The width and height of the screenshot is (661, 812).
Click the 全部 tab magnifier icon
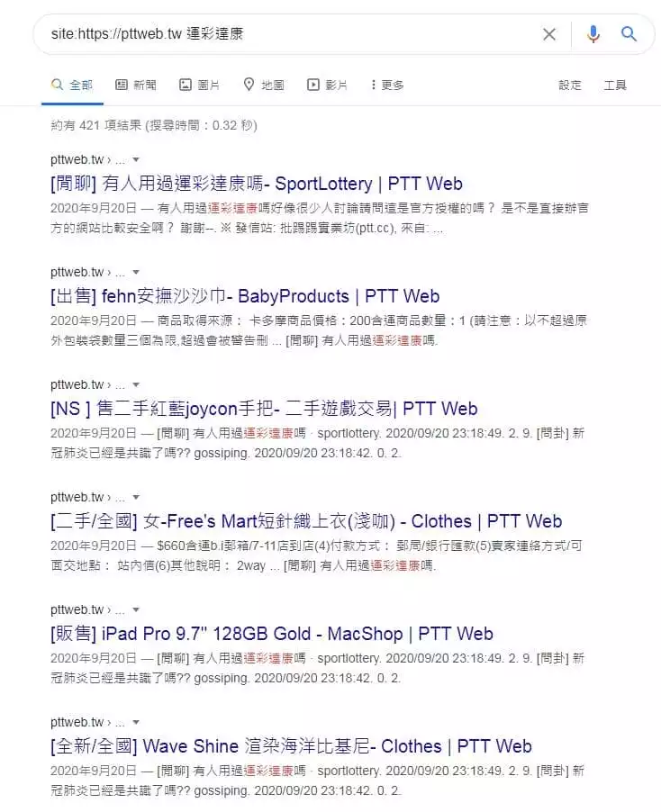click(x=57, y=85)
